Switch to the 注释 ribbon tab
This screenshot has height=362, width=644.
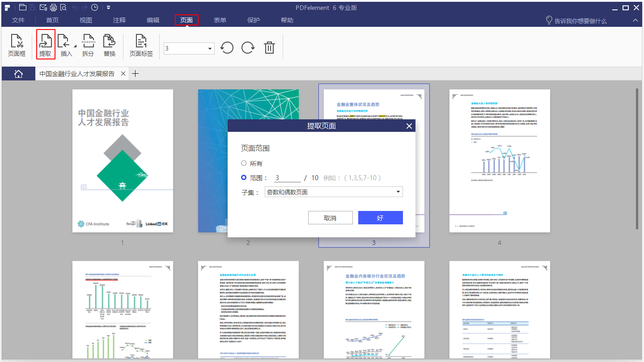click(x=119, y=20)
